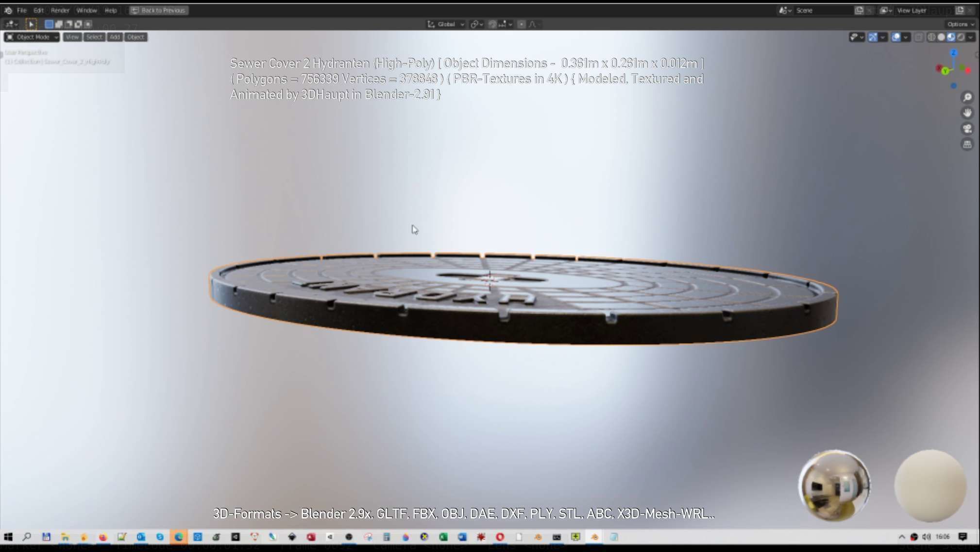Image resolution: width=980 pixels, height=552 pixels.
Task: Expand the shading options dropdown
Action: tap(970, 37)
